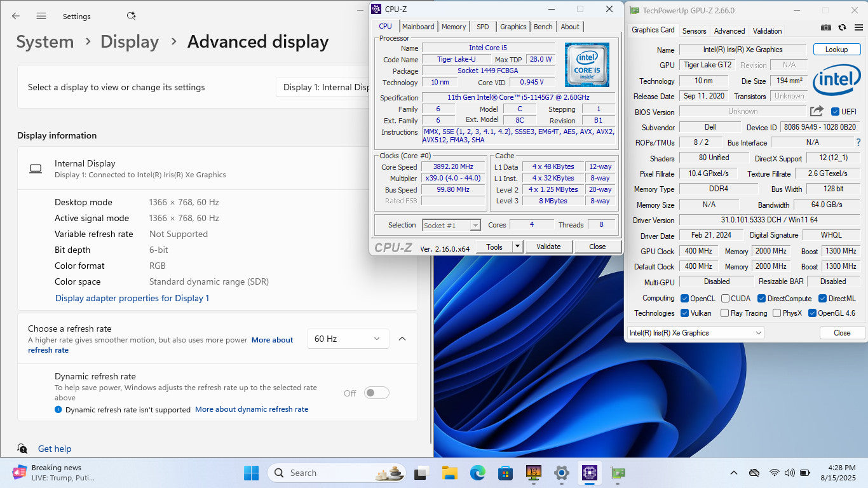The width and height of the screenshot is (868, 488).
Task: Open the Settings navigation hamburger menu
Action: 41,16
